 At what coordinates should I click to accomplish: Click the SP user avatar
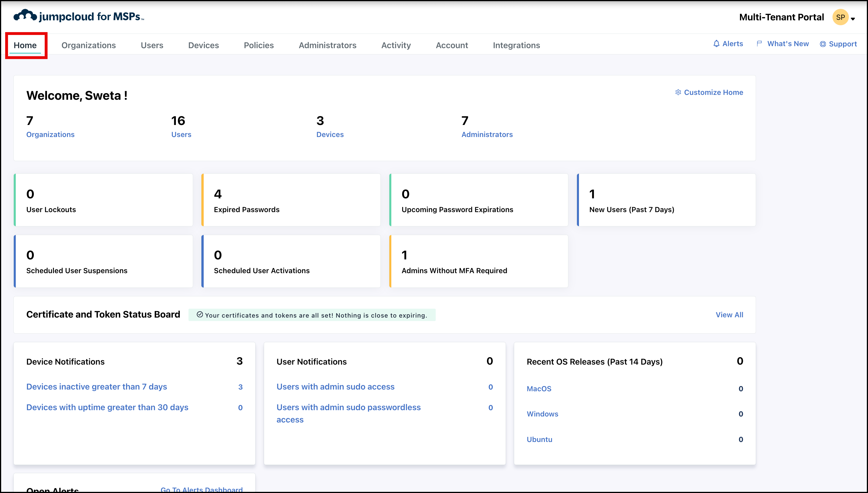click(840, 17)
